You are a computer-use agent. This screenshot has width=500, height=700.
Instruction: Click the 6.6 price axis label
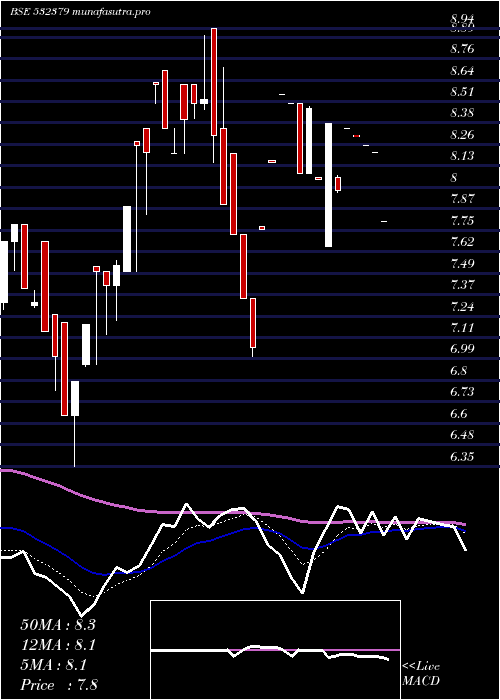click(x=459, y=414)
